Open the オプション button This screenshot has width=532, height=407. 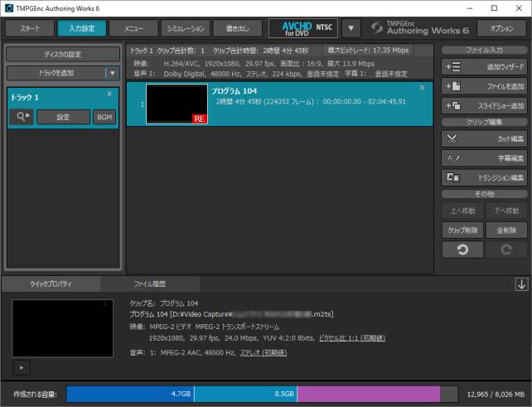[502, 28]
